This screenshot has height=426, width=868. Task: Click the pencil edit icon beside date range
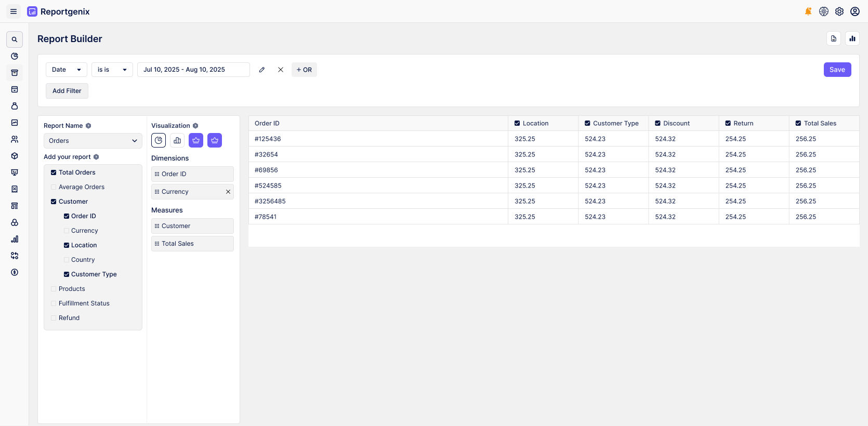(262, 70)
